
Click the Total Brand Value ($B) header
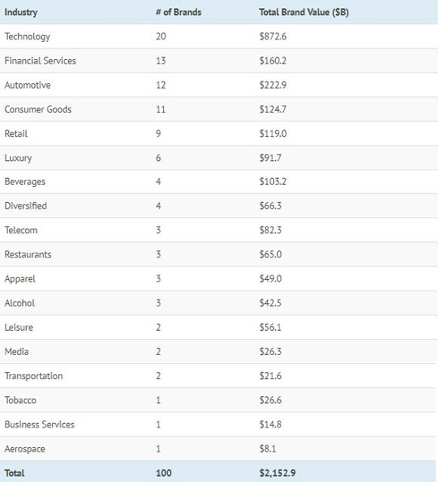click(304, 12)
